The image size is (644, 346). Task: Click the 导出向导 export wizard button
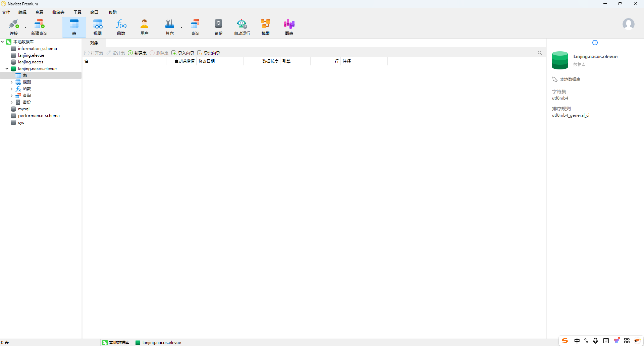(209, 53)
